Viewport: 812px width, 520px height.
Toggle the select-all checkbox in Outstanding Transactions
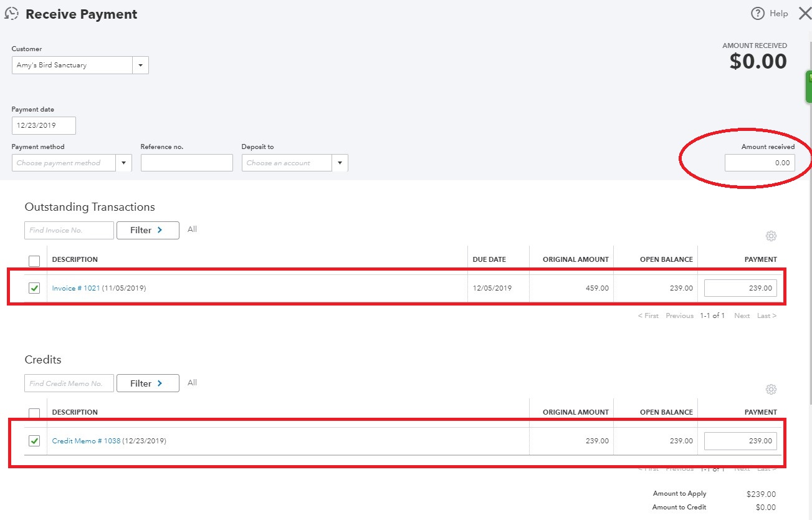coord(34,260)
